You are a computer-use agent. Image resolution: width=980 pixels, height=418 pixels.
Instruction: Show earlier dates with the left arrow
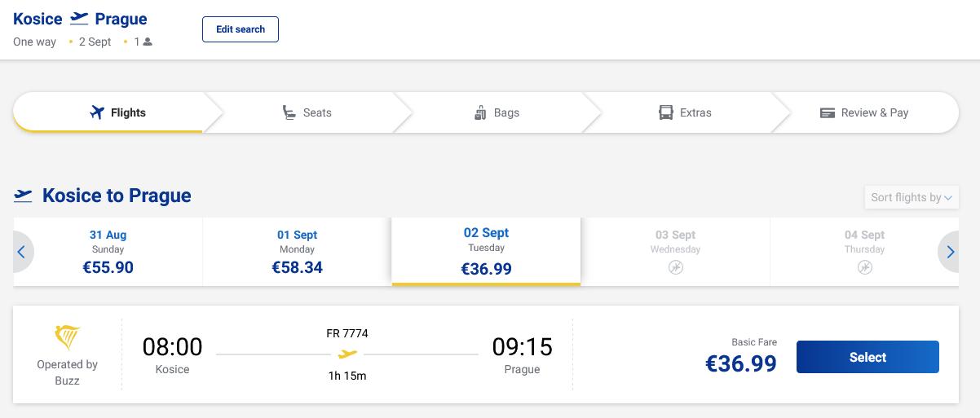pyautogui.click(x=21, y=252)
